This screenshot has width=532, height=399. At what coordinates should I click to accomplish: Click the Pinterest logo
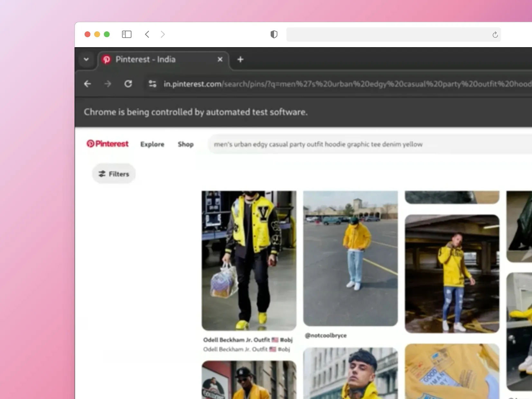pyautogui.click(x=107, y=144)
